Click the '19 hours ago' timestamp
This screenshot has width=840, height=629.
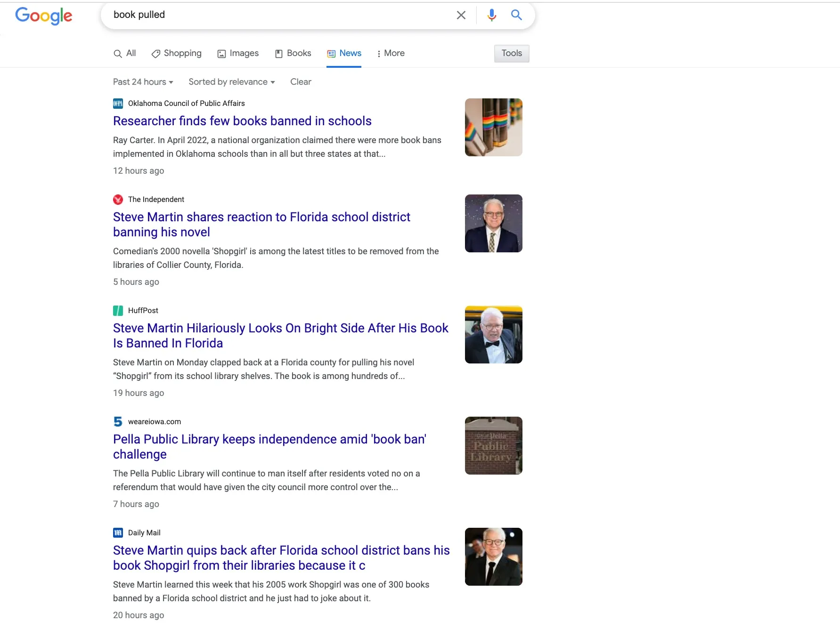tap(139, 393)
